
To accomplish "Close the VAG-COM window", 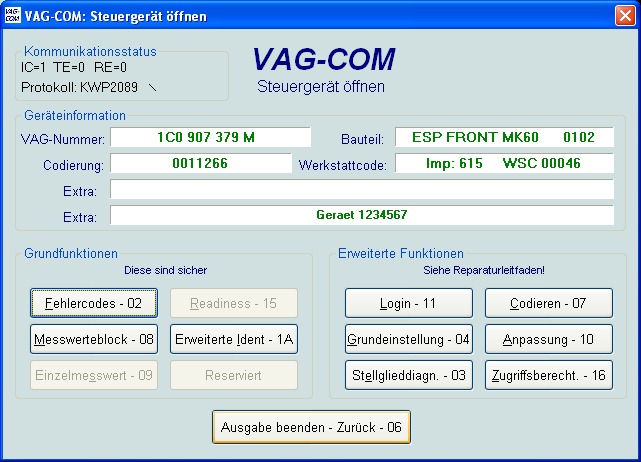I will pyautogui.click(x=623, y=15).
